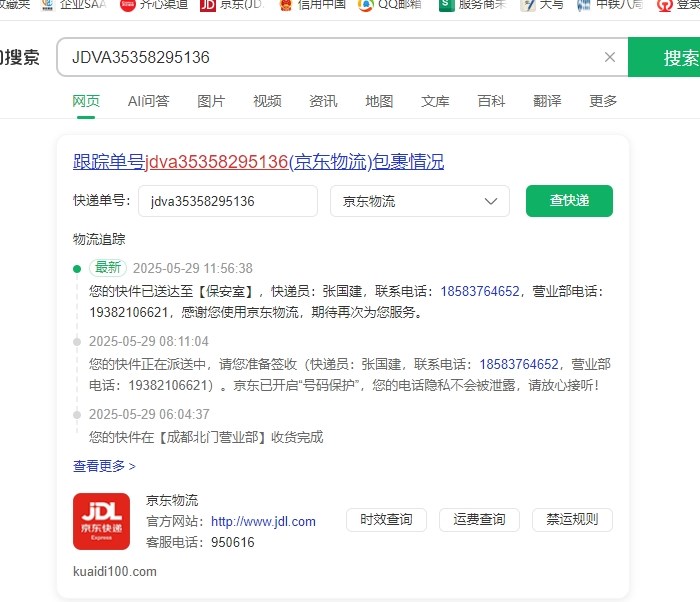Click the 最新 tag on latest tracking entry

point(108,268)
